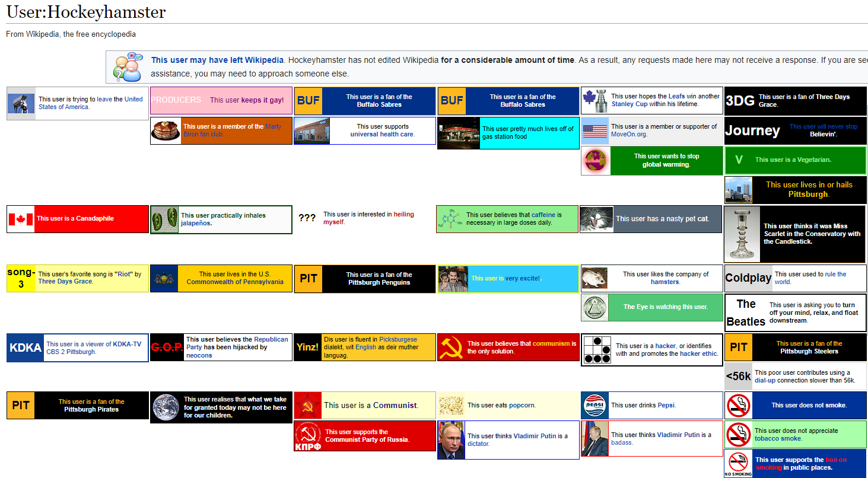Image resolution: width=868 pixels, height=478 pixels.
Task: Click the PIT label of Pittsburgh Pirates box
Action: 21,406
